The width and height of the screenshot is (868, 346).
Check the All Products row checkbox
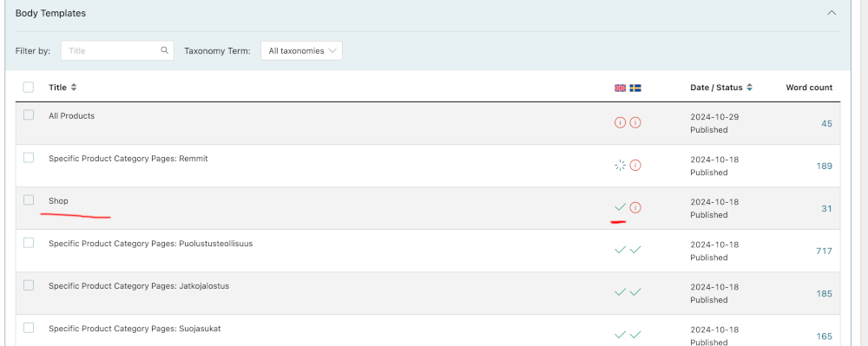point(29,115)
